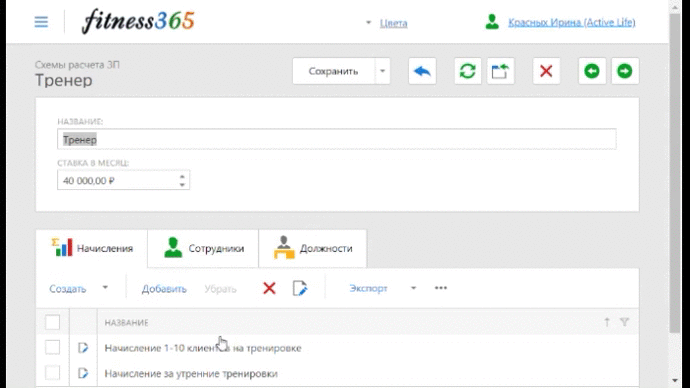Check the row Начисление 1-10 клиентов на тренировке
Image resolution: width=690 pixels, height=388 pixels.
click(52, 348)
